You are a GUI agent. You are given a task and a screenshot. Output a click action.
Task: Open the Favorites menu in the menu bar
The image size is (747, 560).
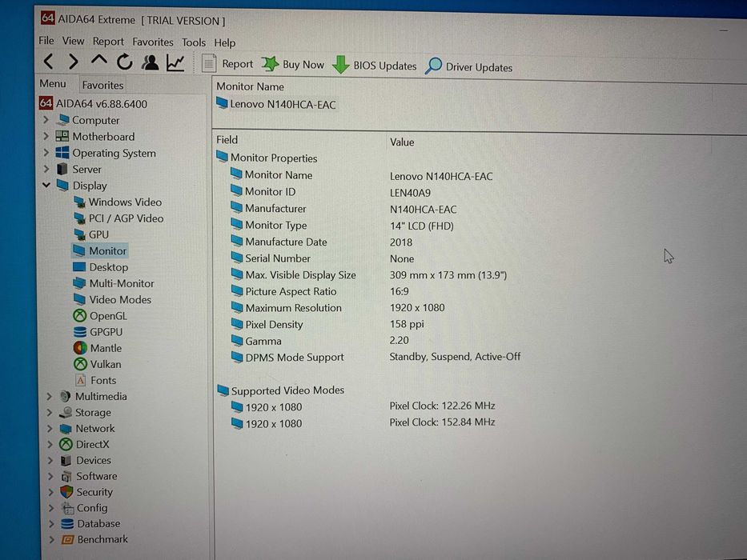[x=153, y=42]
